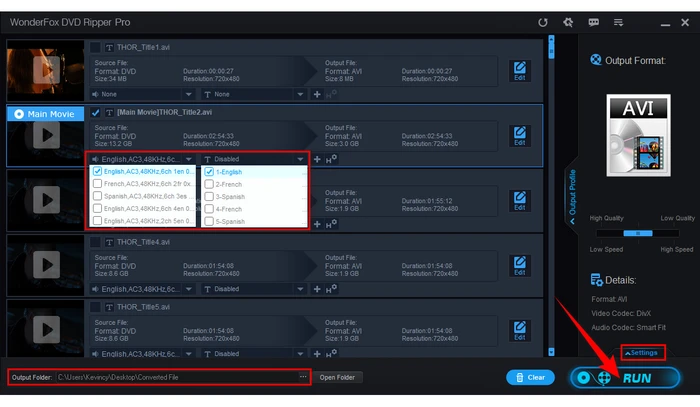The height and width of the screenshot is (407, 700).
Task: Edit THOR_Title1.avi via Edit icon
Action: click(520, 71)
